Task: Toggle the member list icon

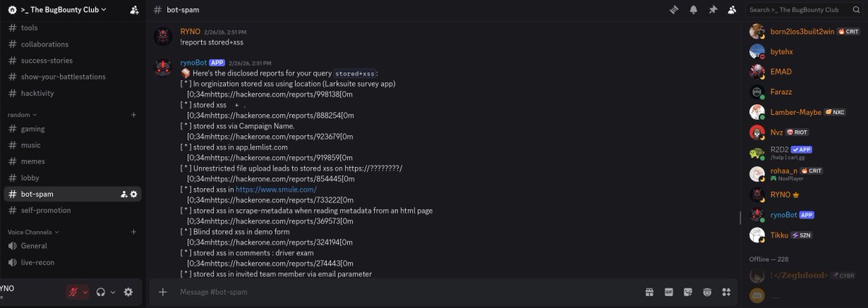Action: point(732,10)
